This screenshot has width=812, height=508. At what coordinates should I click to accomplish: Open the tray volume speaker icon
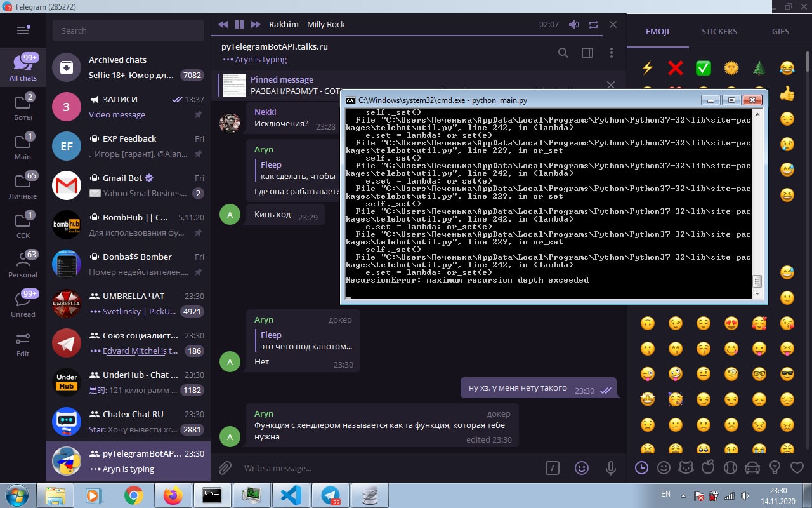(744, 495)
